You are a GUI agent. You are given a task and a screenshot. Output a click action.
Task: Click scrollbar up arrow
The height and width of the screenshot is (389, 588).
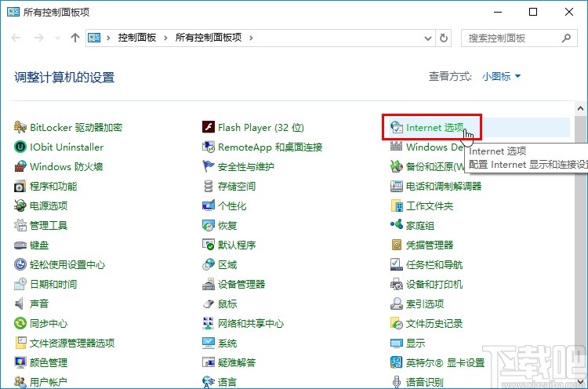(x=580, y=108)
